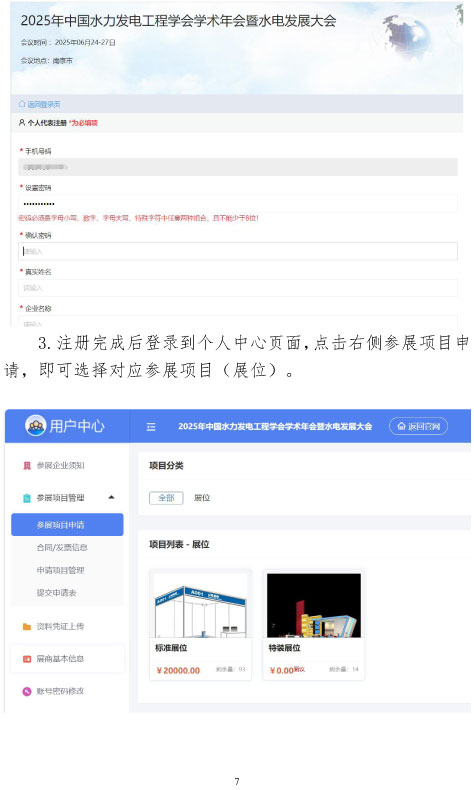Select the 展位 category filter
This screenshot has height=790, width=474.
[201, 498]
